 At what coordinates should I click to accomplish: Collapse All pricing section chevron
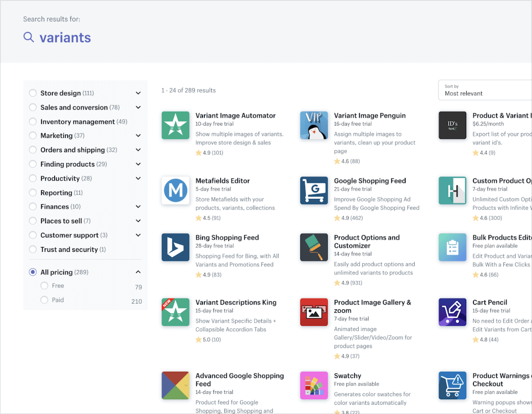pos(138,272)
